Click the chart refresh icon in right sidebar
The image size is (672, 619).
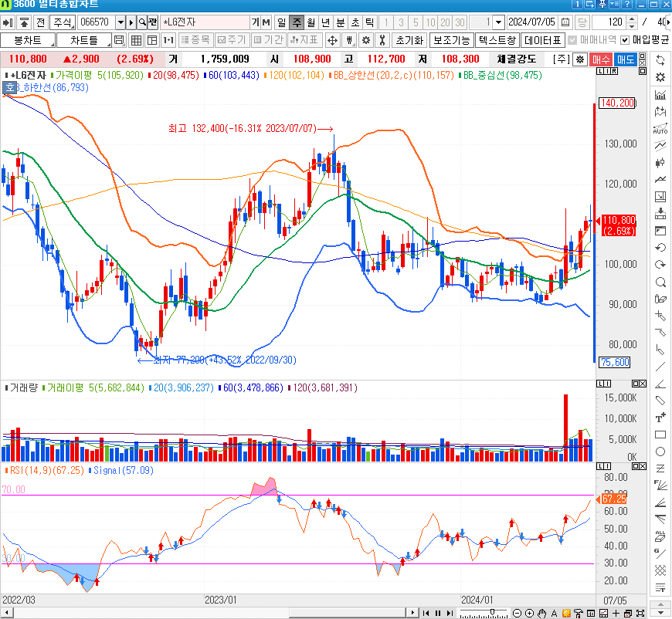point(660,60)
